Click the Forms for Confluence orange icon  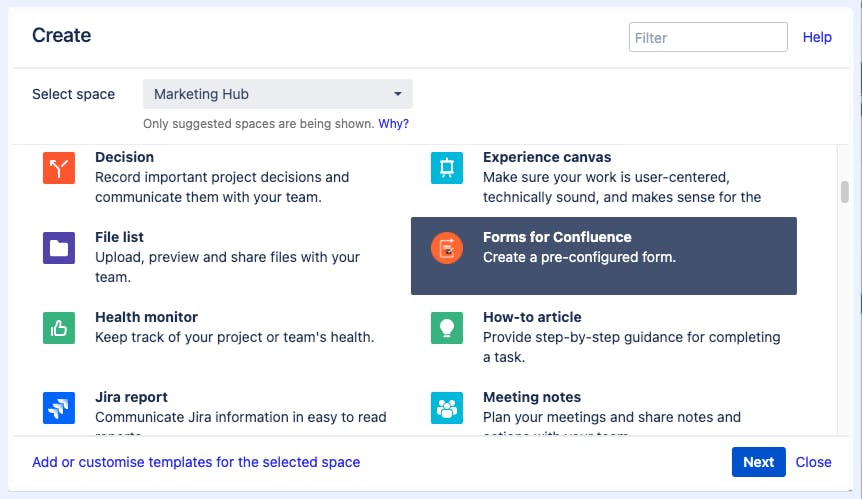[447, 248]
